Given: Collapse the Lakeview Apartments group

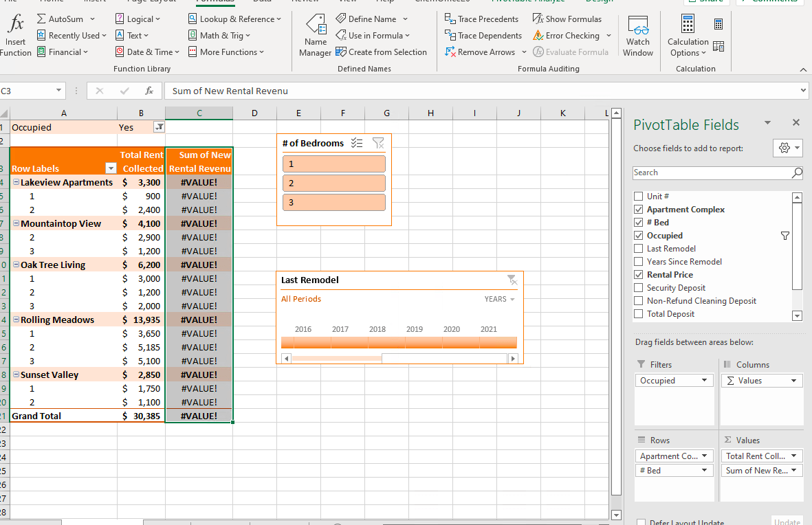Looking at the screenshot, I should (x=16, y=182).
